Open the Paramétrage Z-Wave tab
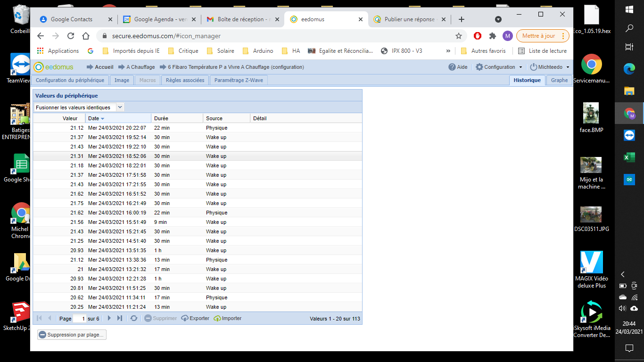Screen dimensions: 644x362 click(x=239, y=80)
